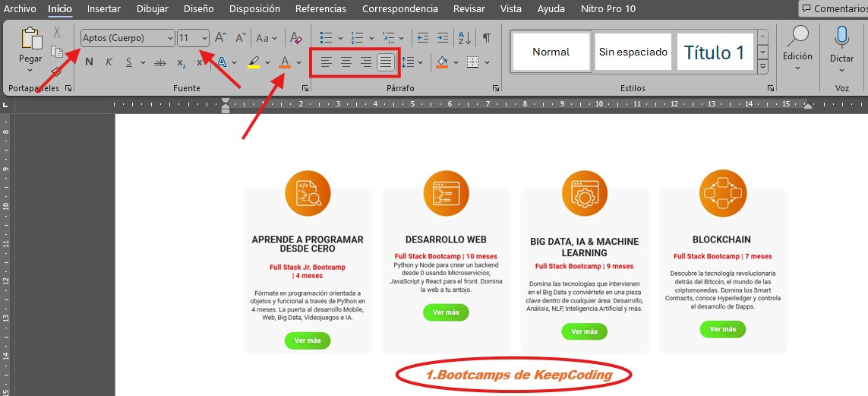Click the orange font color swatch
This screenshot has width=868, height=396.
coord(285,62)
